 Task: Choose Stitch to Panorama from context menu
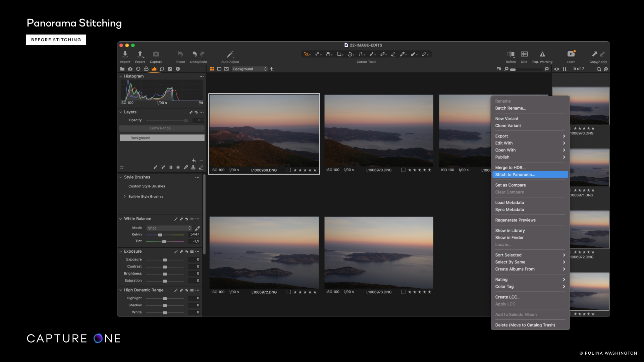[x=515, y=175]
